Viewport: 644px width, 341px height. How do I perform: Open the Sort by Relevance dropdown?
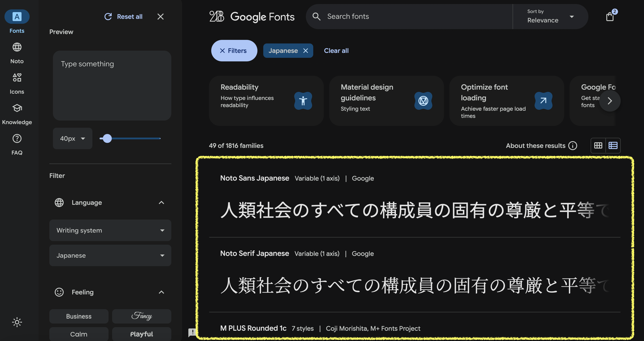pyautogui.click(x=550, y=17)
